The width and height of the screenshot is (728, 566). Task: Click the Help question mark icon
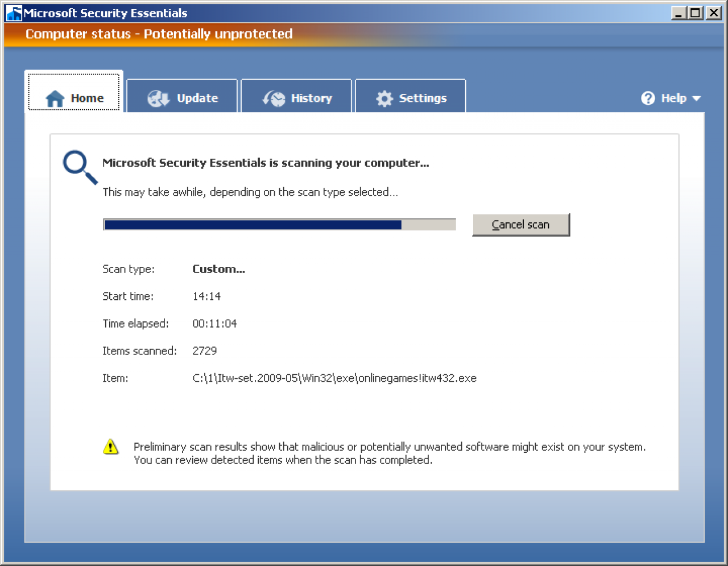pyautogui.click(x=648, y=98)
